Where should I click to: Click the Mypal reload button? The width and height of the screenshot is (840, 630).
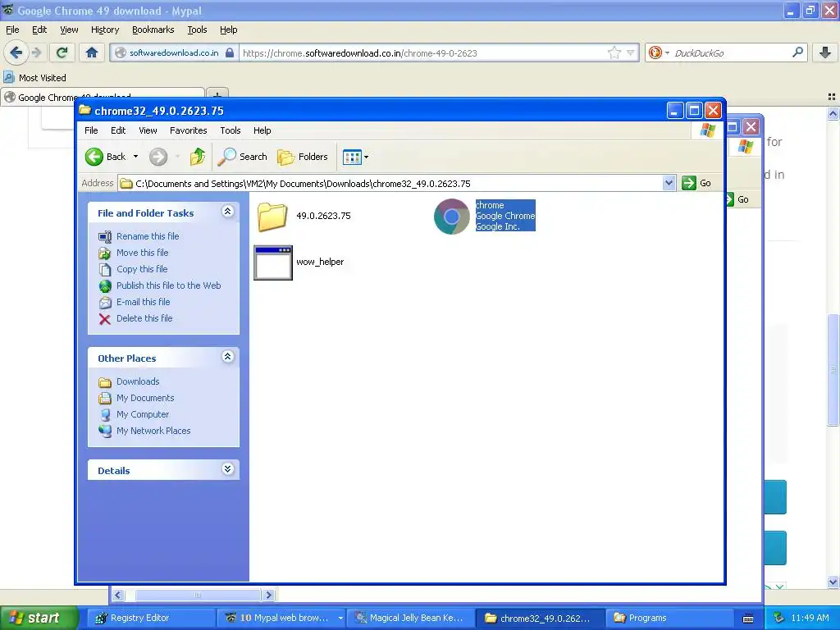[x=62, y=52]
